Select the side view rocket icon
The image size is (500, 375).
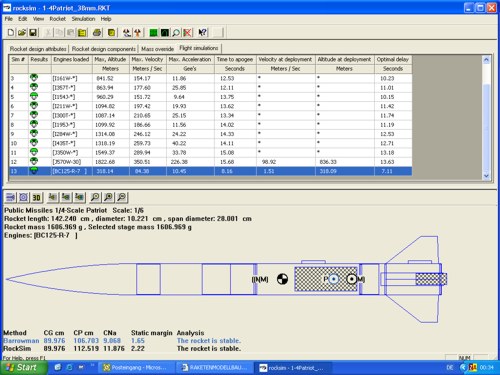[x=10, y=197]
